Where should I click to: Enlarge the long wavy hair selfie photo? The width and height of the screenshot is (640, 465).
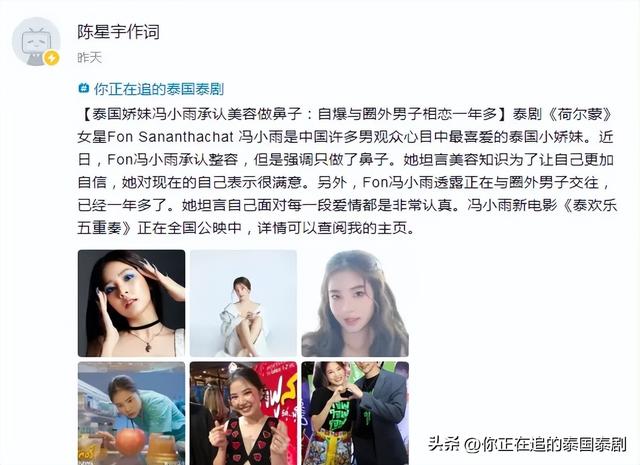pyautogui.click(x=355, y=303)
